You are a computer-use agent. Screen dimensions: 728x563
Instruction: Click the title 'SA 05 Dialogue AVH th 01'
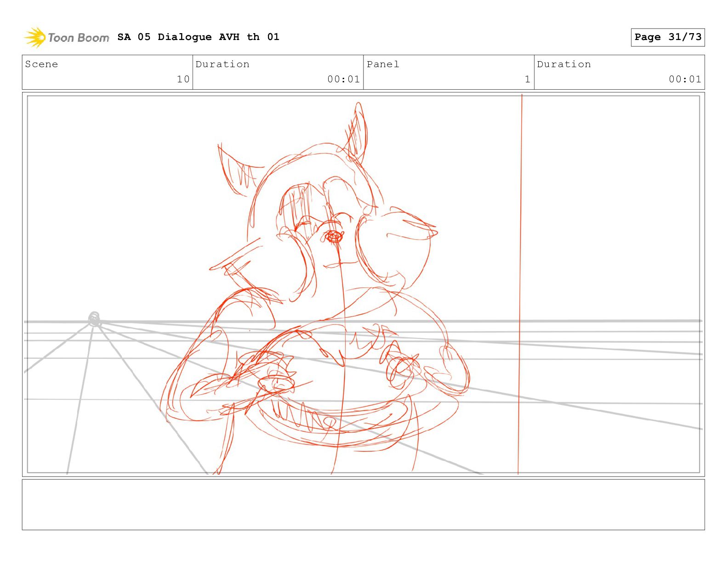click(198, 37)
